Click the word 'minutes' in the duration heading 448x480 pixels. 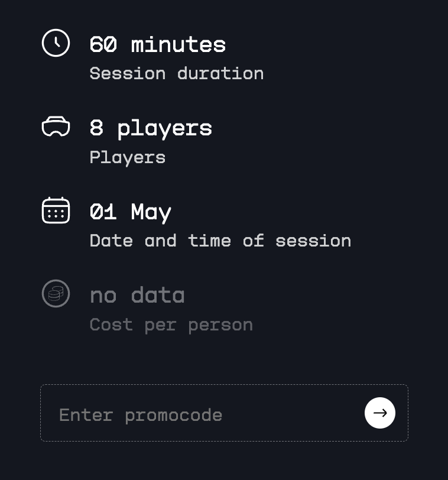tap(178, 44)
